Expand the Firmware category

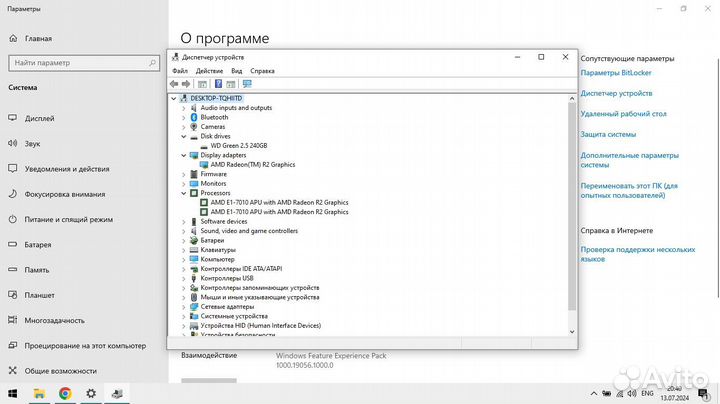coord(184,174)
